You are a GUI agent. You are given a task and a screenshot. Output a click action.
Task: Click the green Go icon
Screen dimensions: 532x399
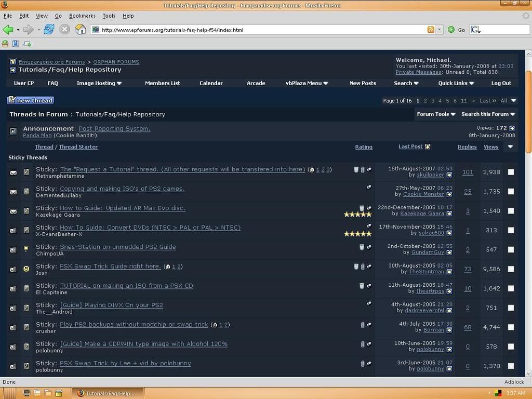[x=451, y=30]
